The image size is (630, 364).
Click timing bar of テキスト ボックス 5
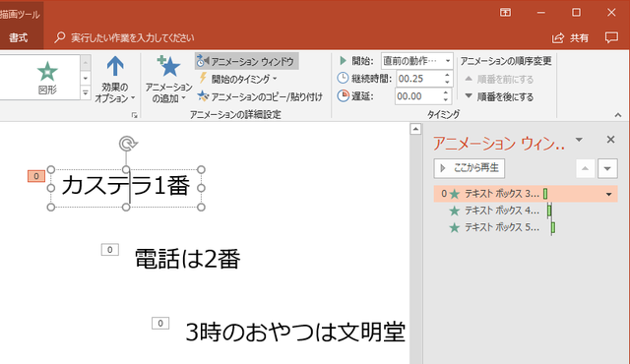pyautogui.click(x=553, y=227)
